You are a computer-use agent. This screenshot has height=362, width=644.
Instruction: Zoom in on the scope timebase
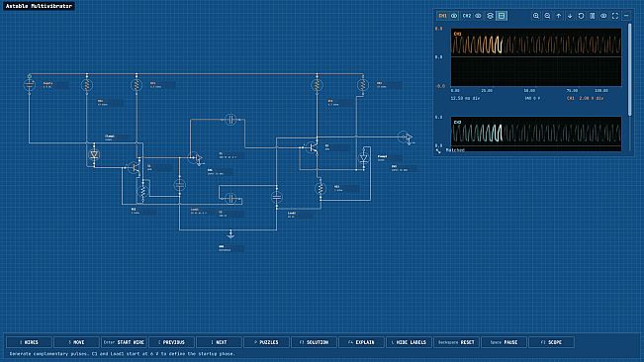pyautogui.click(x=536, y=16)
